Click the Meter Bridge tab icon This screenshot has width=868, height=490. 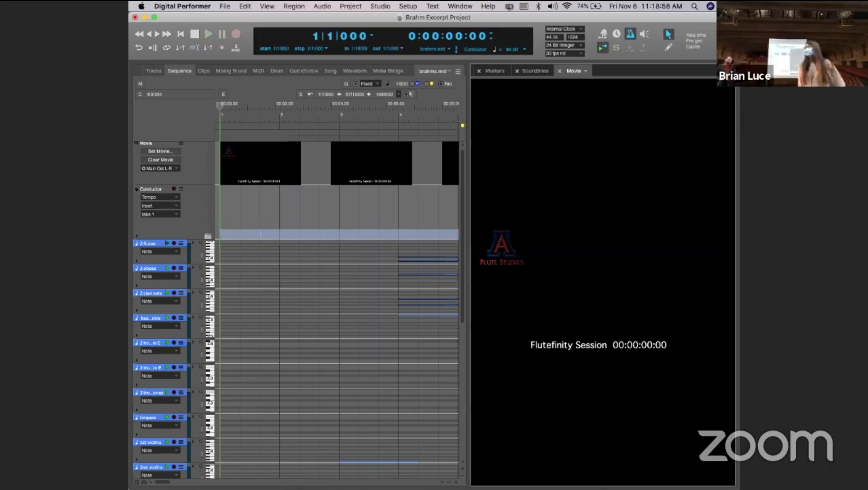(388, 70)
